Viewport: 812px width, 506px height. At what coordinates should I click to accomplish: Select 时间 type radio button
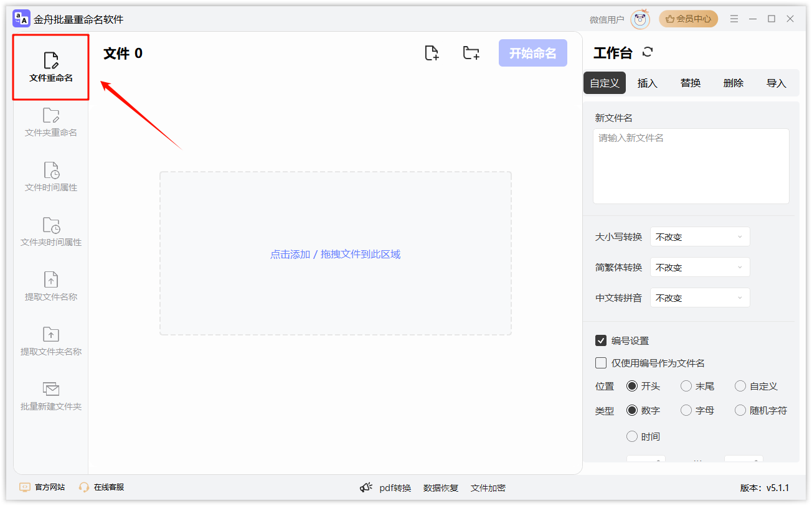(x=632, y=436)
